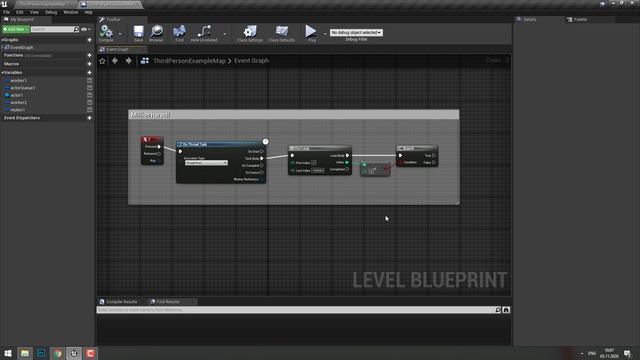Image resolution: width=640 pixels, height=360 pixels.
Task: Add a new macro with plus icon
Action: 89,64
